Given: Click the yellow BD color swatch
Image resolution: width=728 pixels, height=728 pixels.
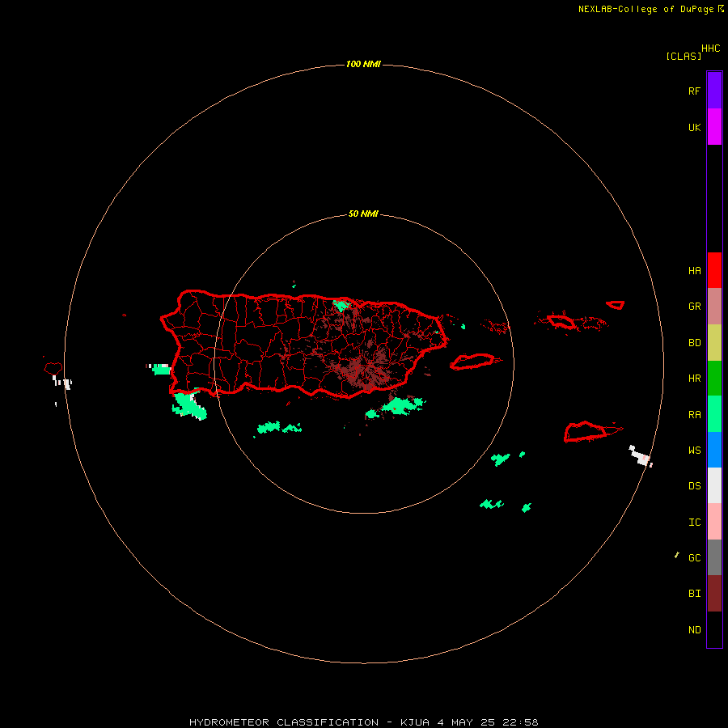Looking at the screenshot, I should [714, 343].
